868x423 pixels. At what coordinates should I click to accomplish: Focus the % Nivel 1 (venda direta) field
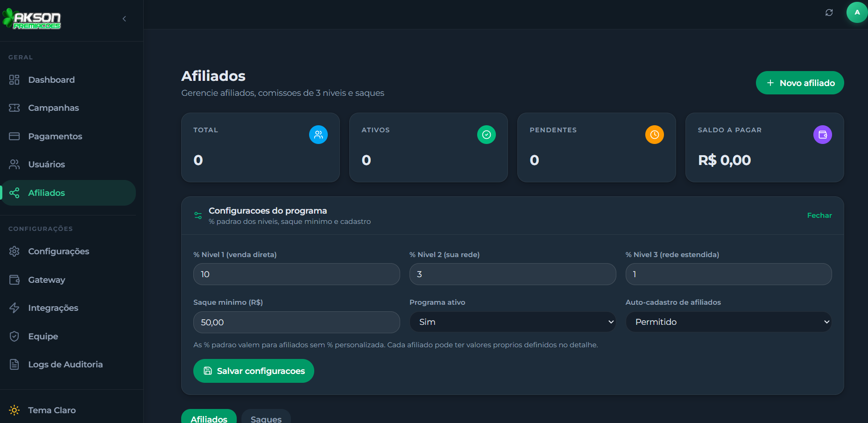pyautogui.click(x=296, y=274)
